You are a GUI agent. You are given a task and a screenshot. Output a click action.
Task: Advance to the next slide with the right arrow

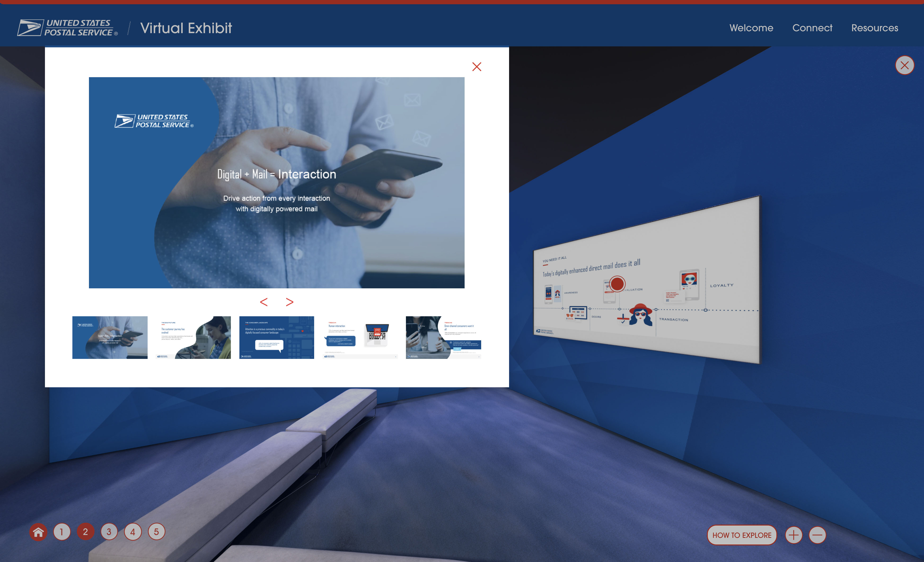290,302
